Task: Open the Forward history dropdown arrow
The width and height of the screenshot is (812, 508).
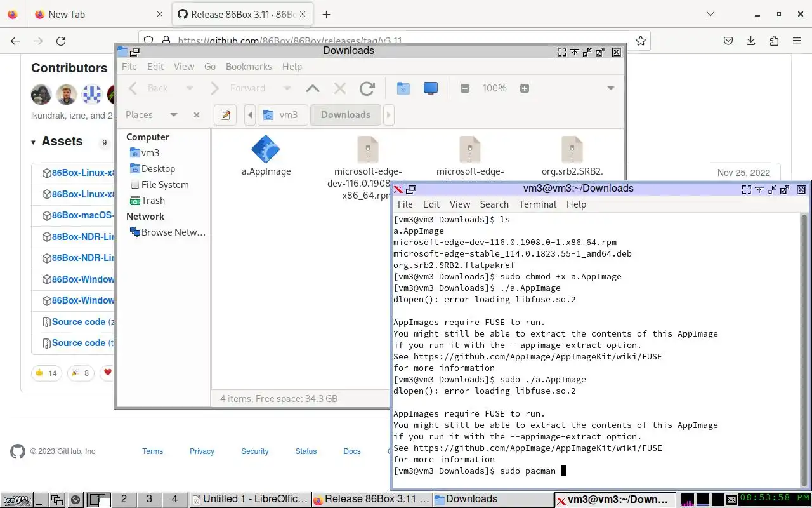Action: tap(287, 88)
